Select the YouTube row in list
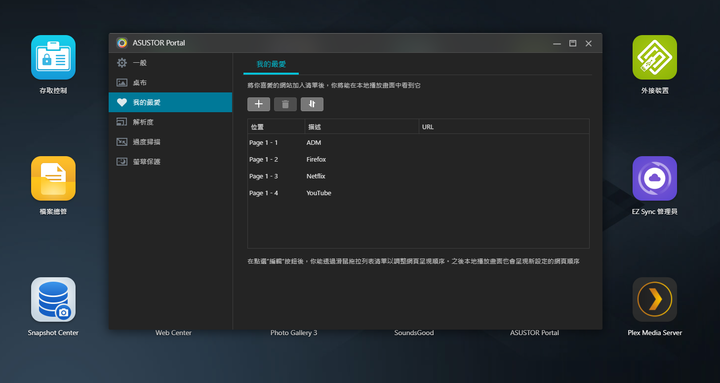The image size is (720, 383). (x=418, y=193)
